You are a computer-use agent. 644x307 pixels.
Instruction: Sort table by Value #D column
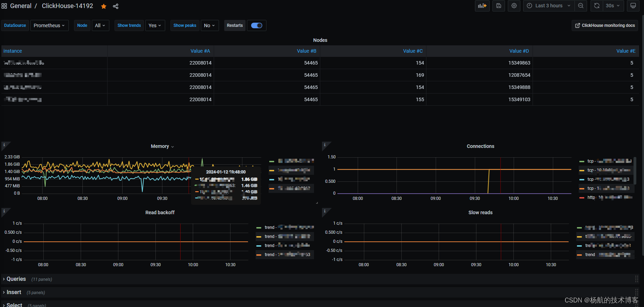coord(519,51)
